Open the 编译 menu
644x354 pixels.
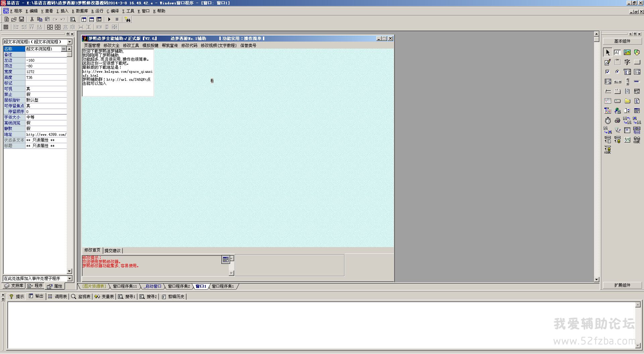click(x=113, y=11)
